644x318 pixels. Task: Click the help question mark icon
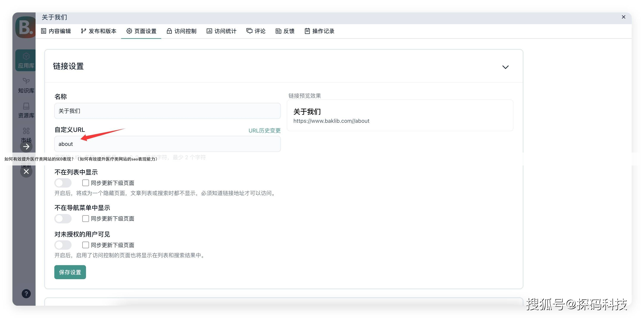[26, 293]
